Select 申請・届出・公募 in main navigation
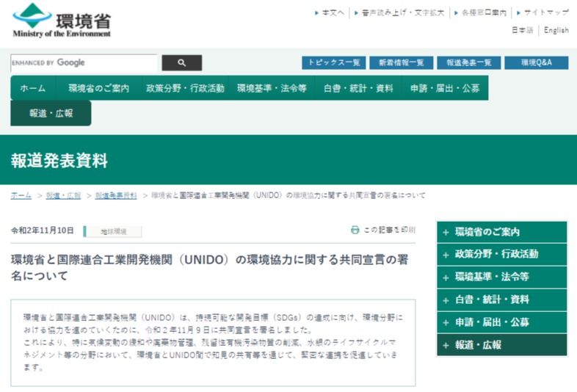This screenshot has height=392, width=577. coord(446,88)
